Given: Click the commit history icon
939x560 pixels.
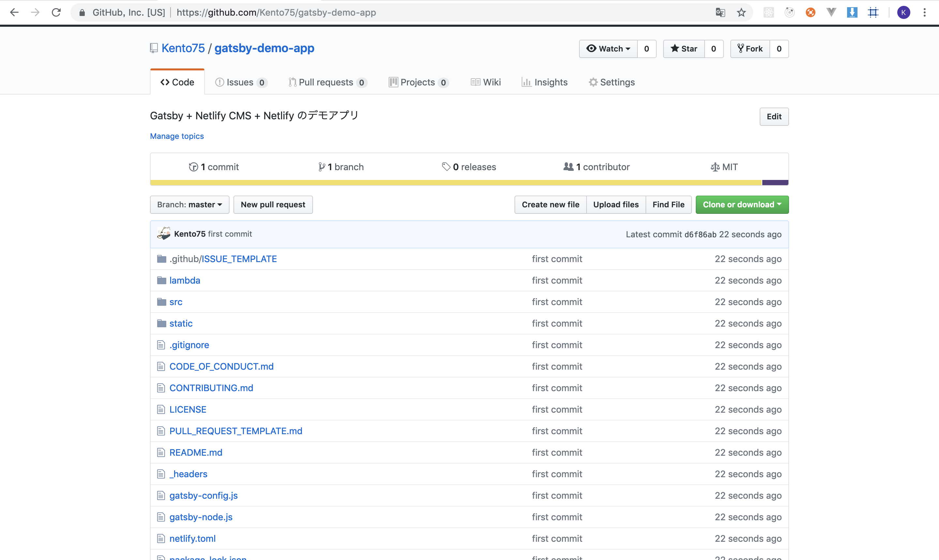Looking at the screenshot, I should [x=194, y=167].
